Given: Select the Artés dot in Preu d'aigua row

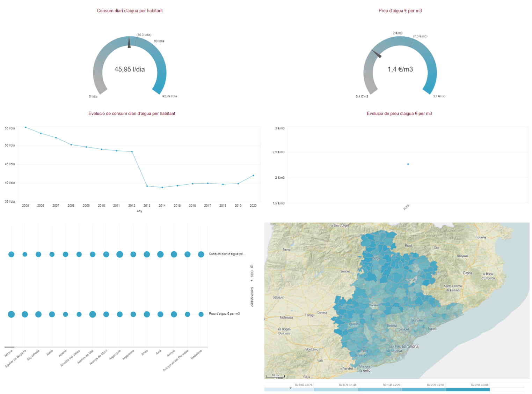Looking at the screenshot, I should [147, 314].
